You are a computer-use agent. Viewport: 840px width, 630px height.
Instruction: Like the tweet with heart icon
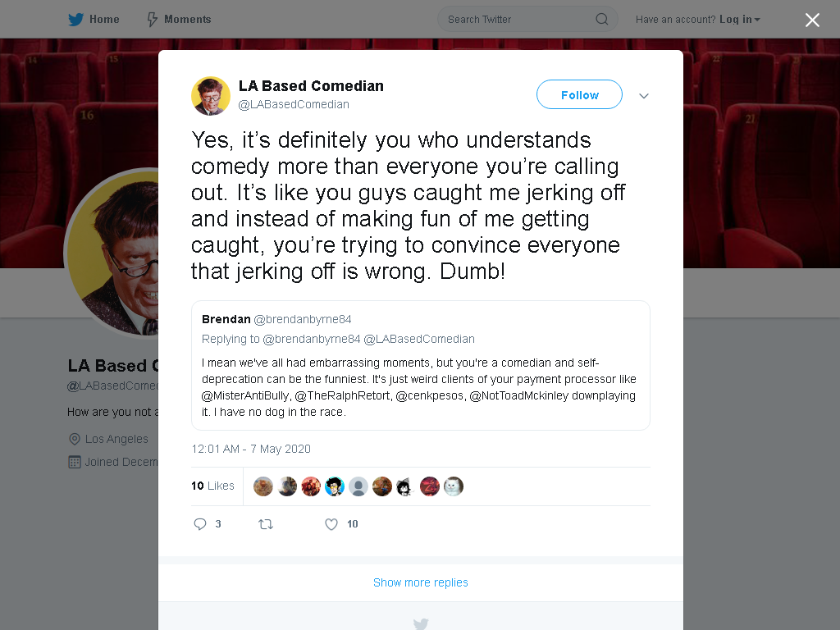tap(331, 524)
